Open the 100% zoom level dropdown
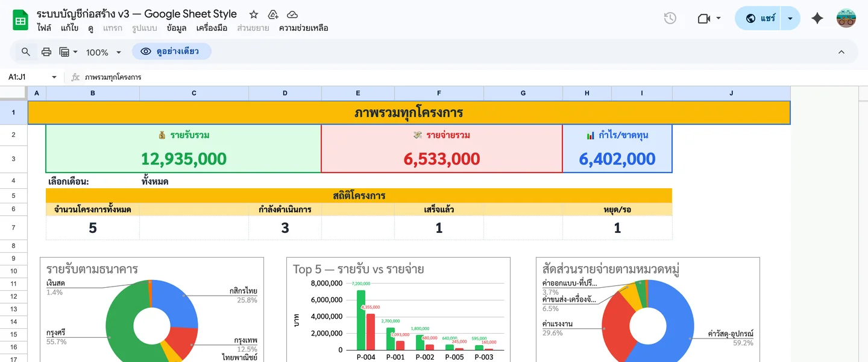 pyautogui.click(x=102, y=52)
